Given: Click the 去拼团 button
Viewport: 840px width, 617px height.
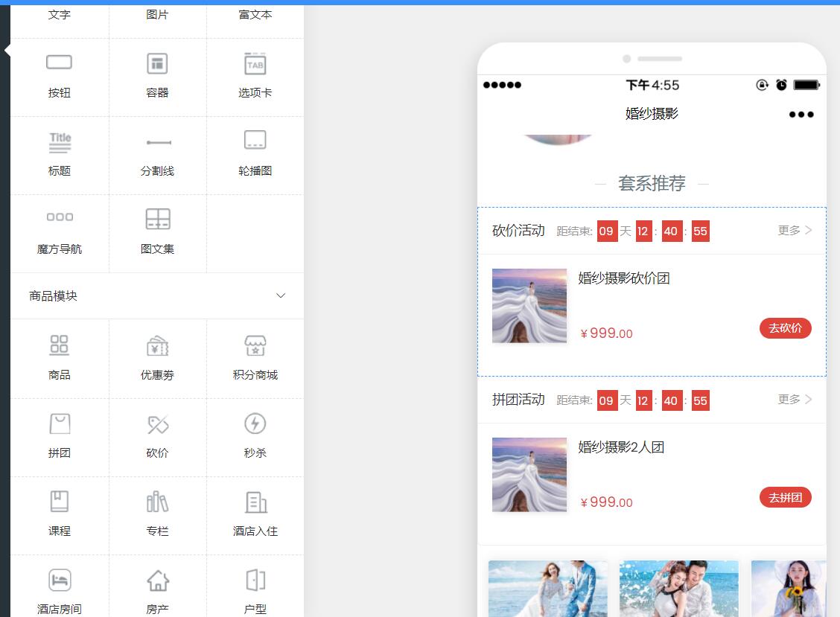Looking at the screenshot, I should point(786,497).
